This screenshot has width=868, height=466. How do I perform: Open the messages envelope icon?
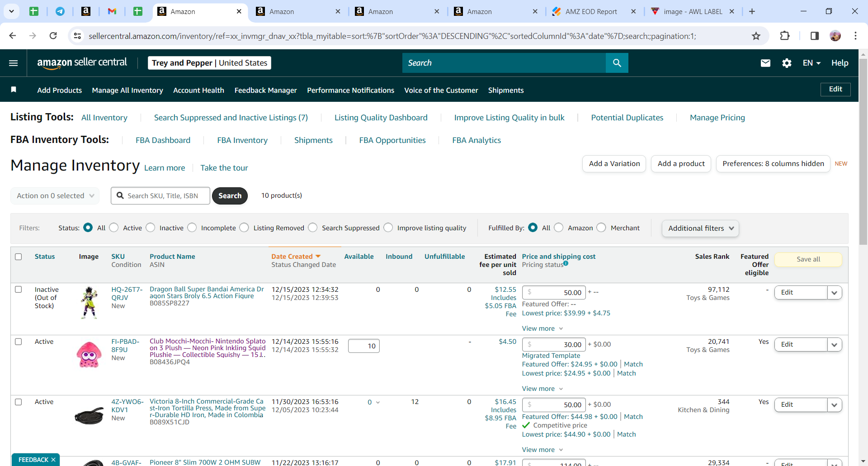pos(765,63)
